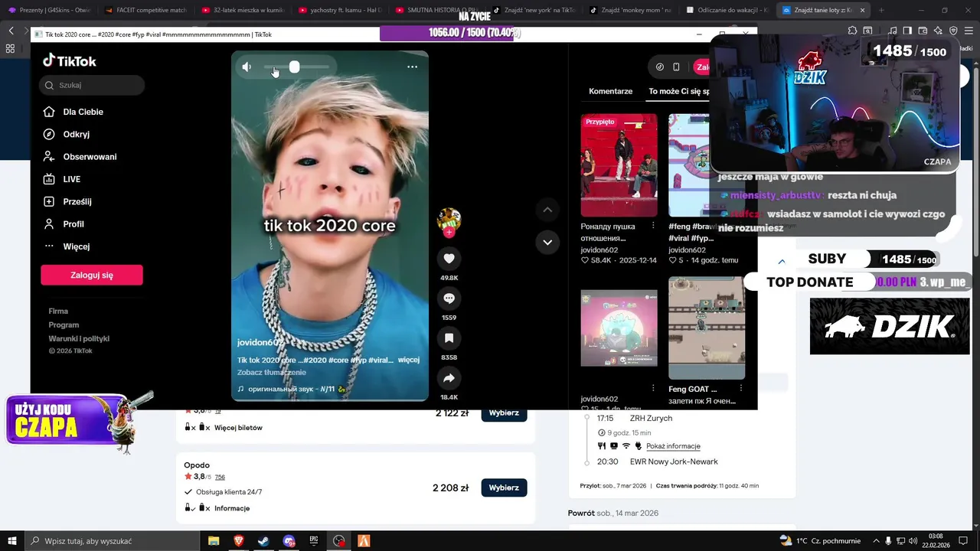
Task: Adjust the TikTok volume slider
Action: [296, 67]
